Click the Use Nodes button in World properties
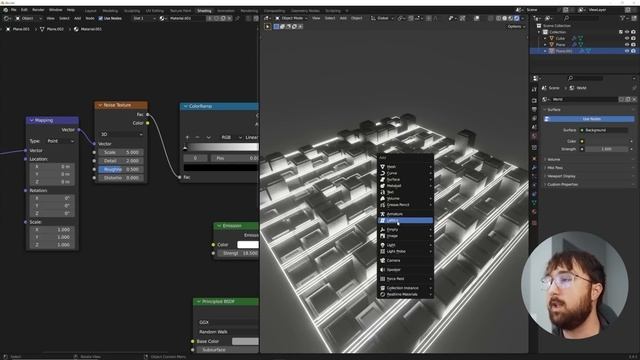Viewport: 640px width, 360px height. tap(589, 119)
